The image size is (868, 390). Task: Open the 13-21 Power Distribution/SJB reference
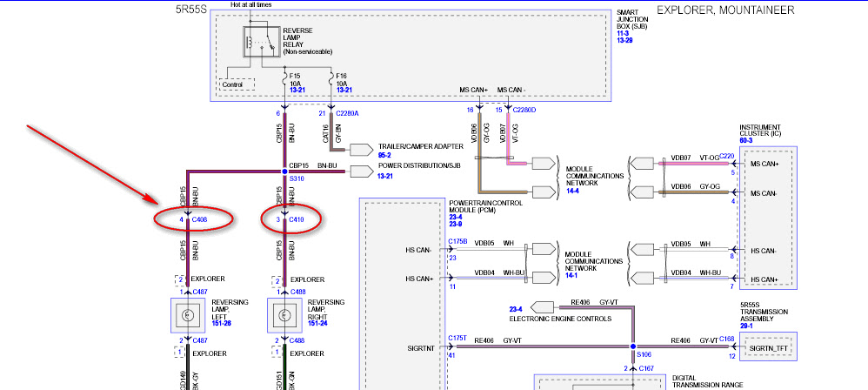(x=386, y=175)
